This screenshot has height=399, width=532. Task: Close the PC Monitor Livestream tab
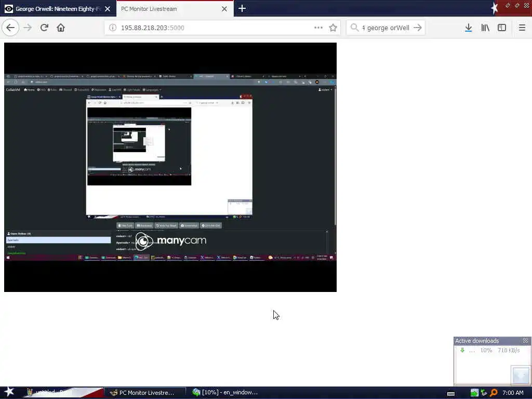click(224, 9)
